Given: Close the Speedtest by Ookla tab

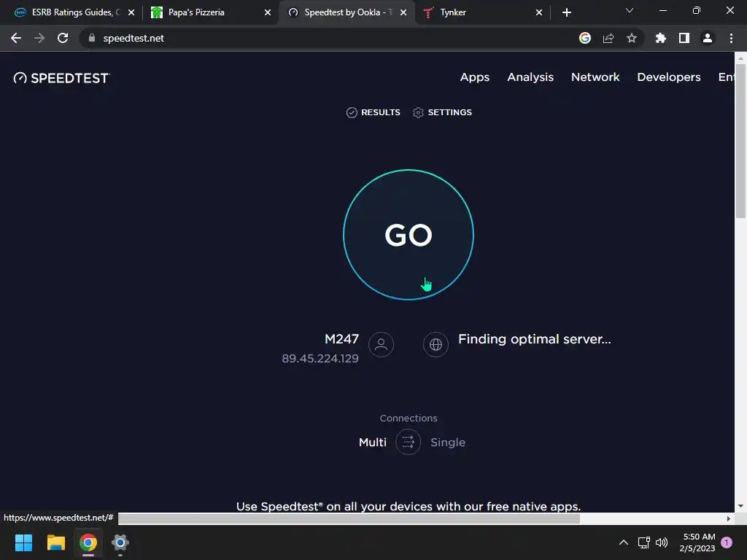Looking at the screenshot, I should [x=403, y=12].
